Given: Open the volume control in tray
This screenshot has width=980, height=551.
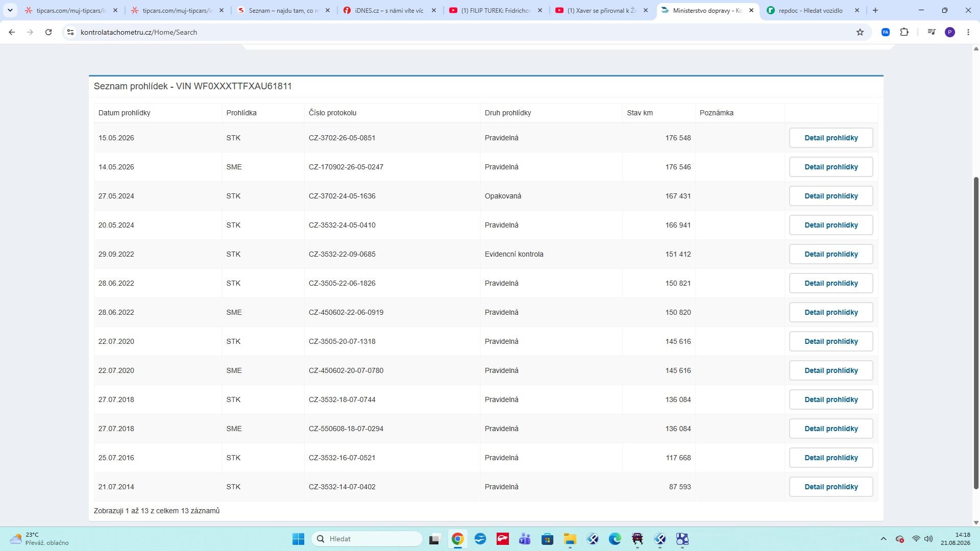Looking at the screenshot, I should (x=928, y=539).
